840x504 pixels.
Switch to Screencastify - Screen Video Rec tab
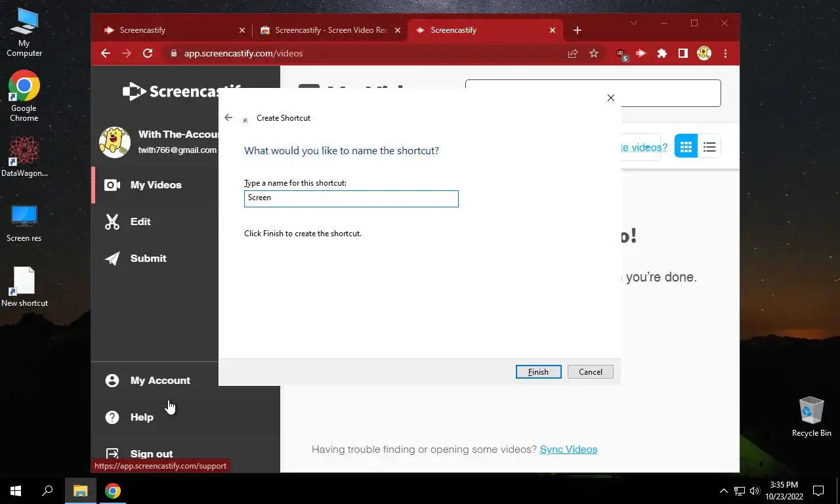330,30
